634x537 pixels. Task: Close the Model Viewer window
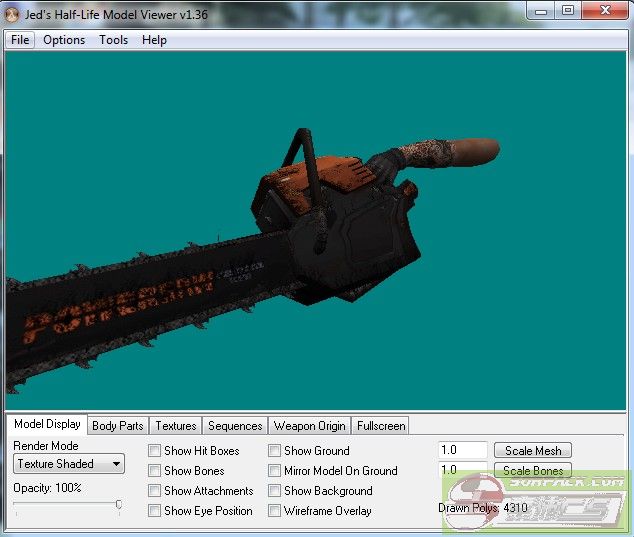(605, 10)
